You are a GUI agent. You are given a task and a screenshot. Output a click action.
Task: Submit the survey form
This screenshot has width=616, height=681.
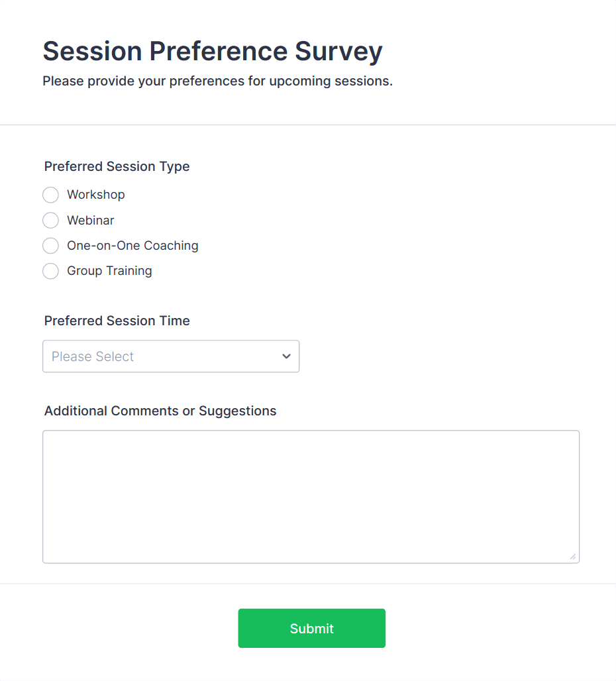coord(311,628)
